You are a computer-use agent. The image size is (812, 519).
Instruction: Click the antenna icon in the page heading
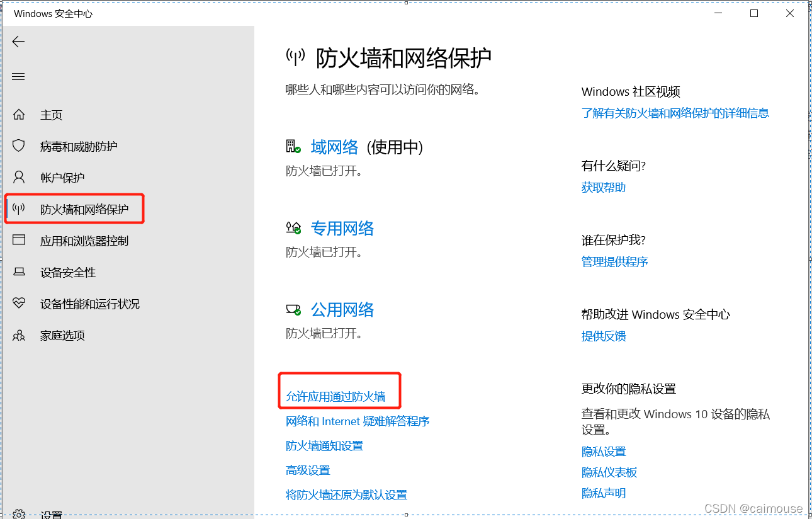point(295,57)
